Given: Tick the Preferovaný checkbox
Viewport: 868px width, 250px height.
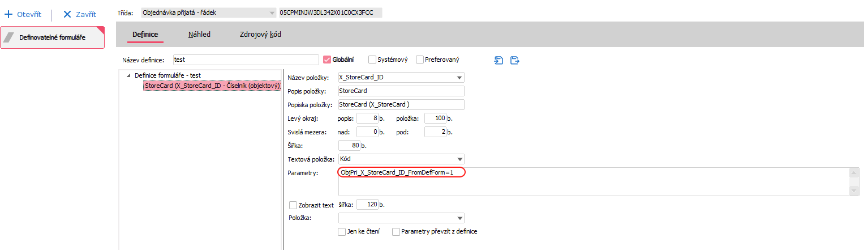Looking at the screenshot, I should click(x=420, y=60).
